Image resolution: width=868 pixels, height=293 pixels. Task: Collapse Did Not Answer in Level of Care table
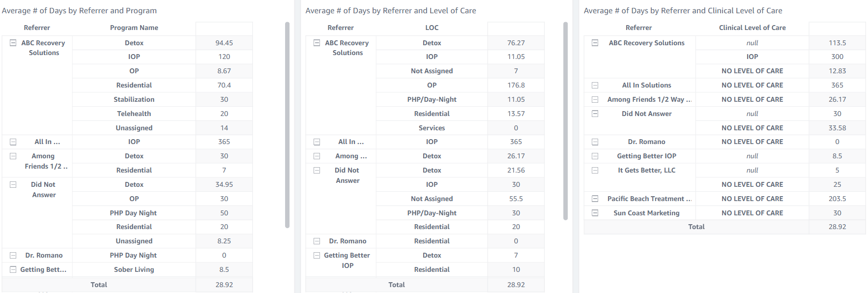pos(317,171)
